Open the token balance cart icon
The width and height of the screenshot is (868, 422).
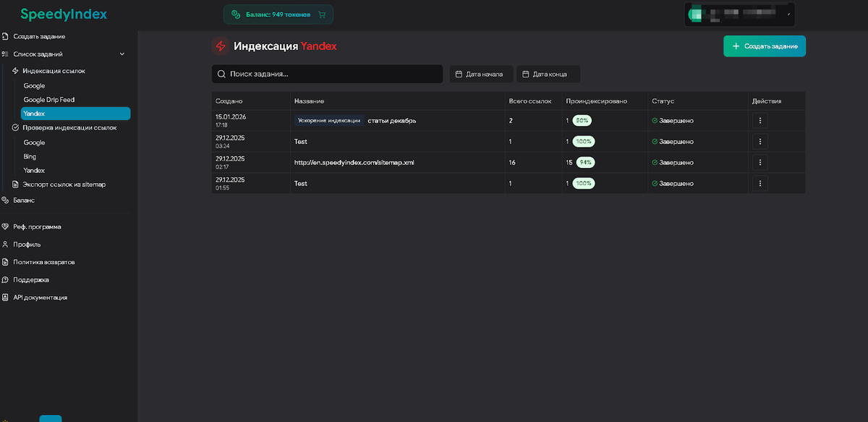[x=322, y=14]
